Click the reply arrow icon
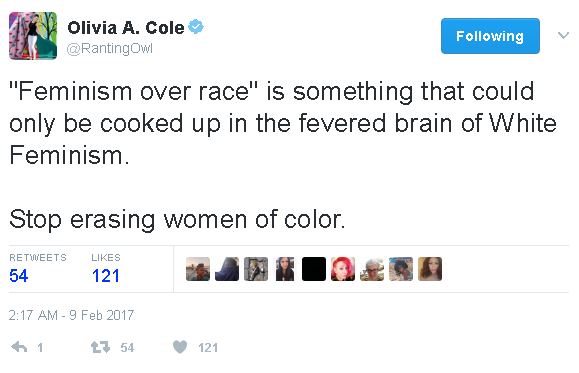 19,347
